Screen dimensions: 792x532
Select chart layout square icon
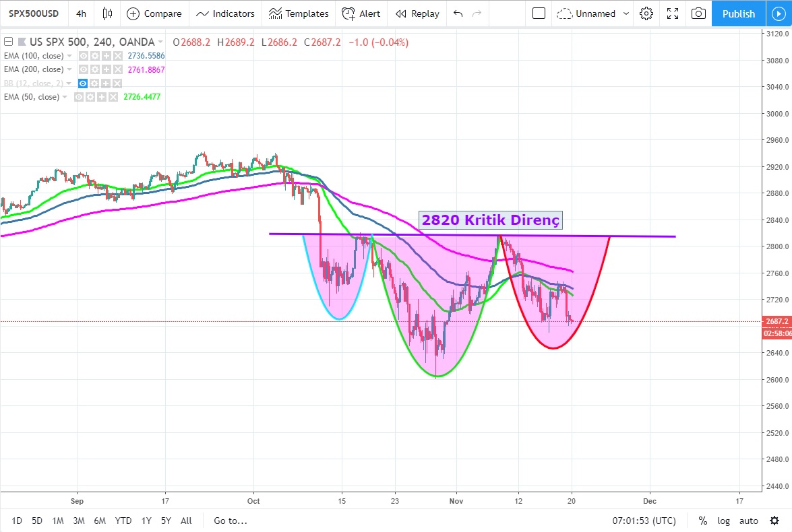pos(539,13)
